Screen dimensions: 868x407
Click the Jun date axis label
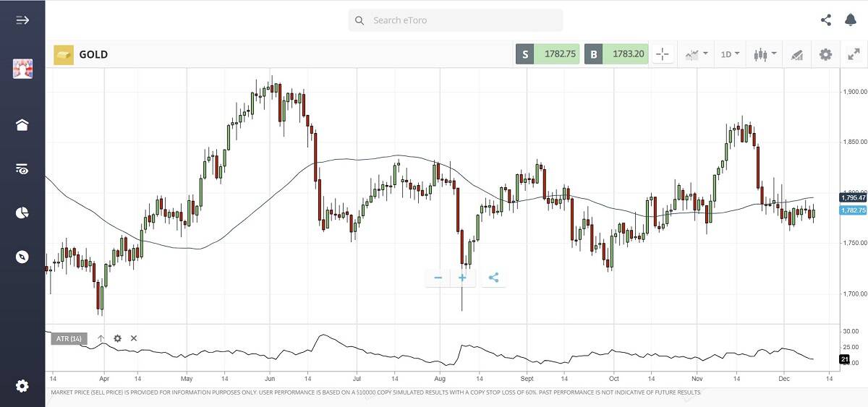point(270,378)
